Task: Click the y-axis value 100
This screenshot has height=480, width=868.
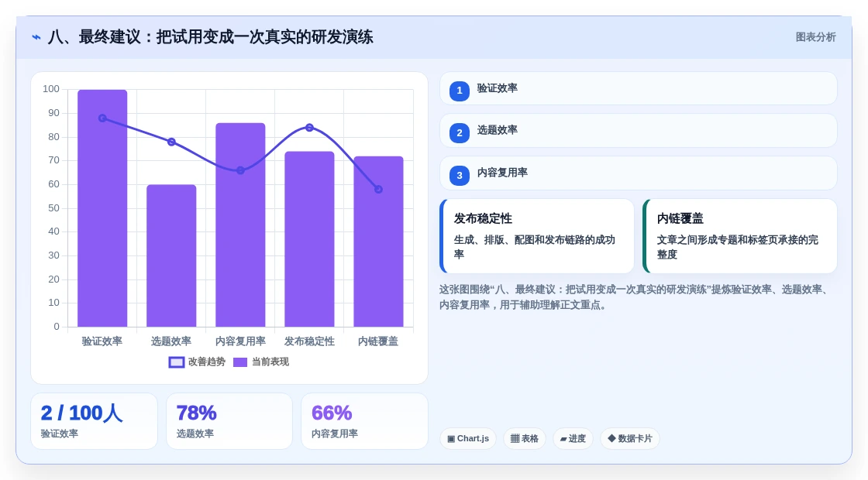Action: tap(51, 89)
